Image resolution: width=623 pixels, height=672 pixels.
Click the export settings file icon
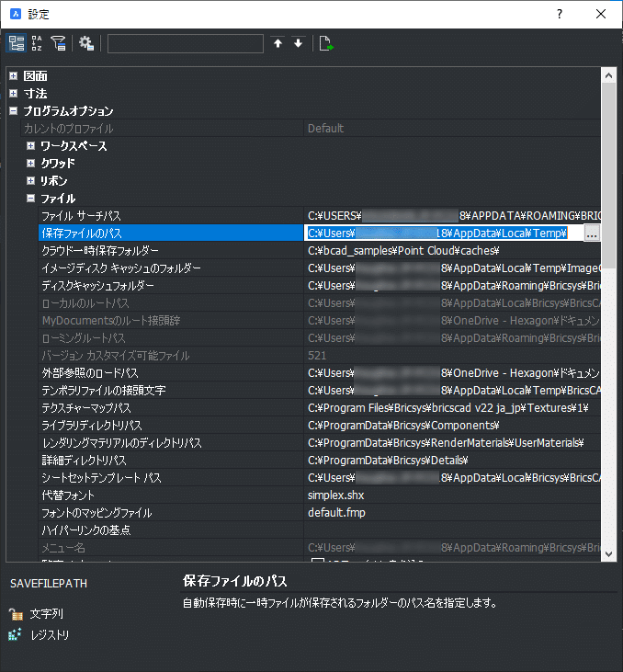point(326,43)
